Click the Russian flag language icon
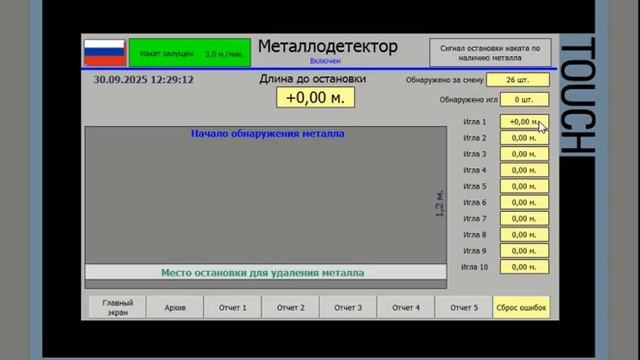 coord(105,53)
